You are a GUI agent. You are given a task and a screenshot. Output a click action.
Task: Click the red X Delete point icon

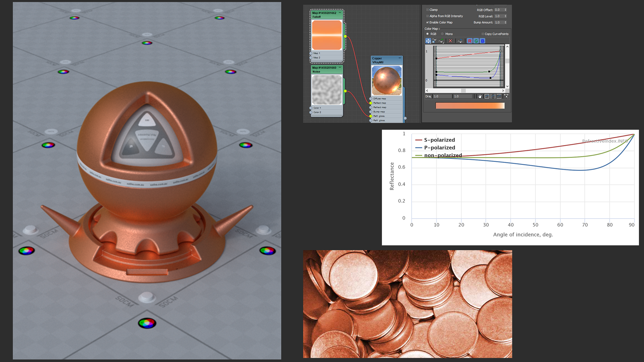point(450,41)
